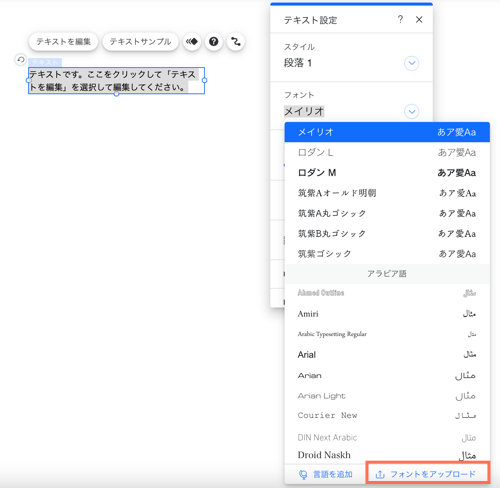Click the connect-to-data squiggle icon

click(236, 42)
